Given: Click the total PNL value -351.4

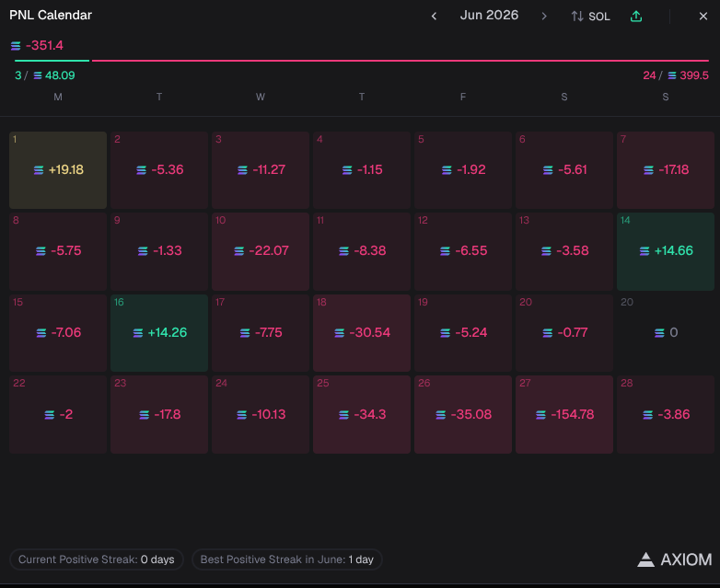Looking at the screenshot, I should (x=44, y=45).
